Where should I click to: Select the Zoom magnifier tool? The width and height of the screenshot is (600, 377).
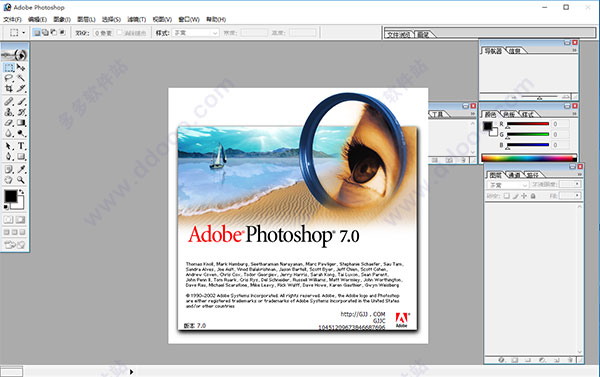pos(21,180)
